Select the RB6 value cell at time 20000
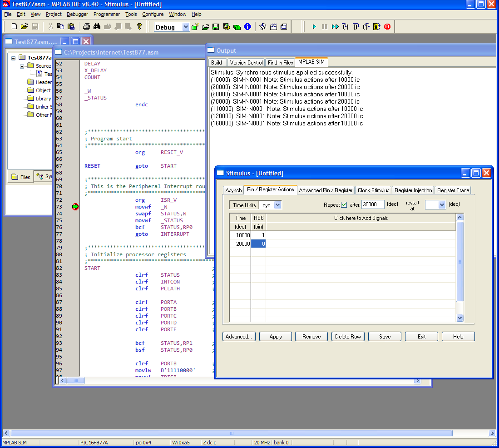This screenshot has height=448, width=499. pyautogui.click(x=258, y=244)
